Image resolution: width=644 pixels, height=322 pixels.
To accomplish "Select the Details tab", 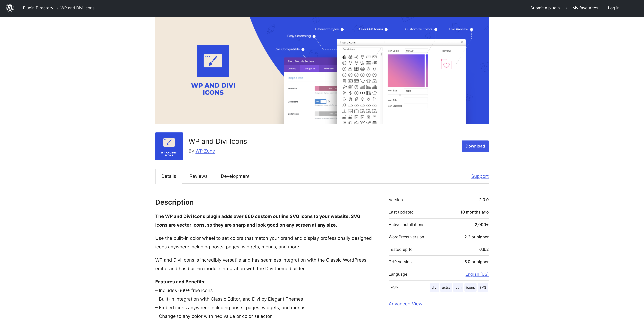I will point(168,176).
